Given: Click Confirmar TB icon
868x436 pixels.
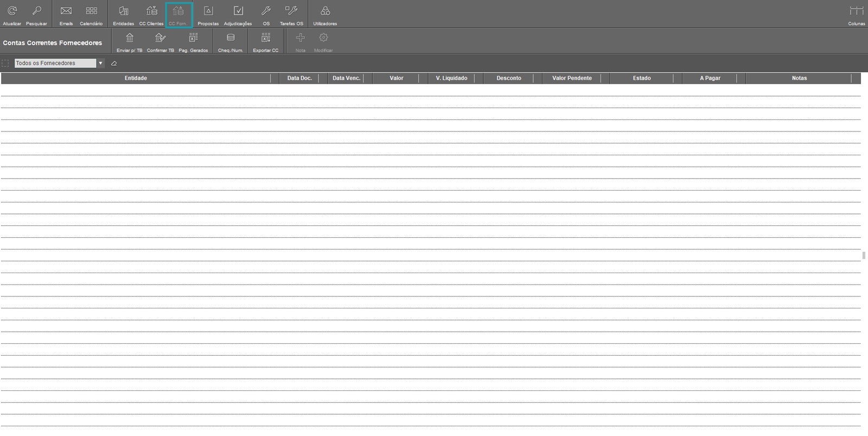Looking at the screenshot, I should pyautogui.click(x=160, y=37).
